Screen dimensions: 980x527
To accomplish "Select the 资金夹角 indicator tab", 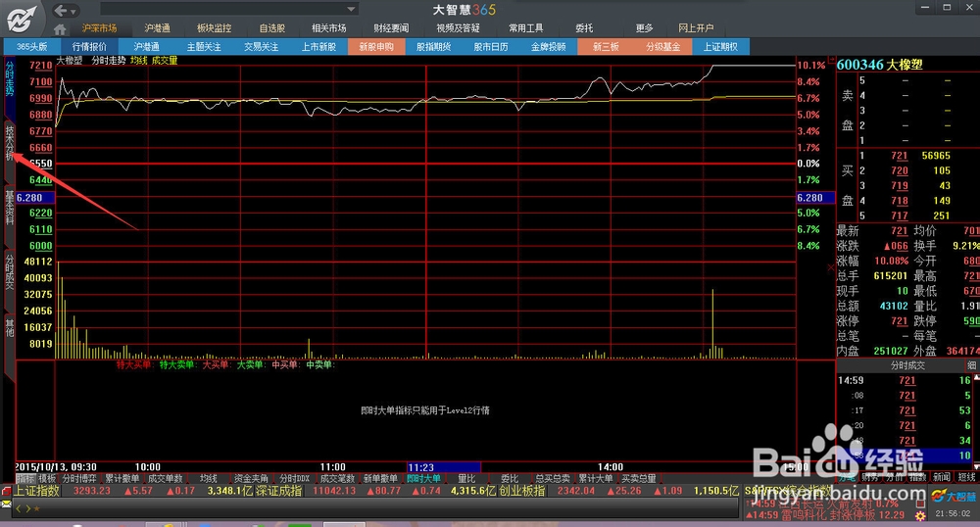I will click(251, 478).
